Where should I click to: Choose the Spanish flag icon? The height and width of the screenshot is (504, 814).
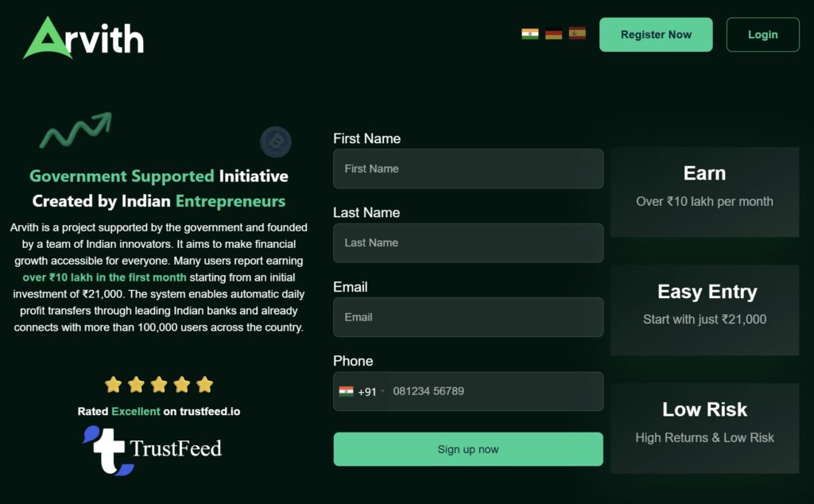point(576,33)
